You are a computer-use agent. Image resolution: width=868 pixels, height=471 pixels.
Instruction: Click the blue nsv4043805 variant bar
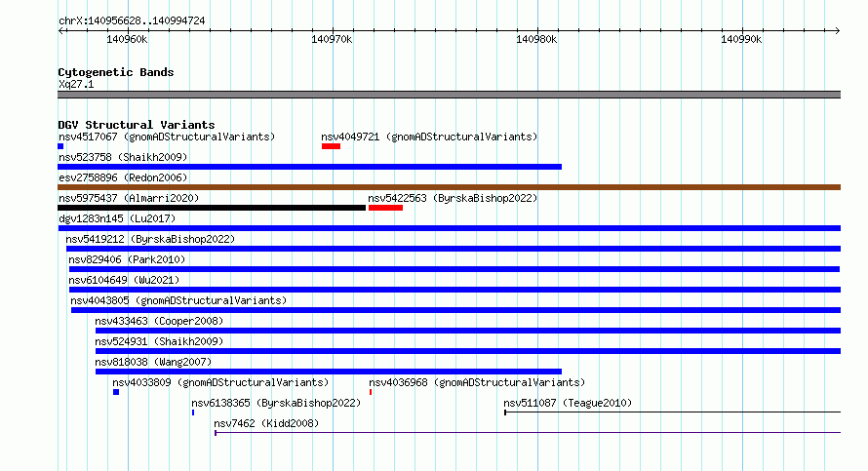(x=455, y=310)
